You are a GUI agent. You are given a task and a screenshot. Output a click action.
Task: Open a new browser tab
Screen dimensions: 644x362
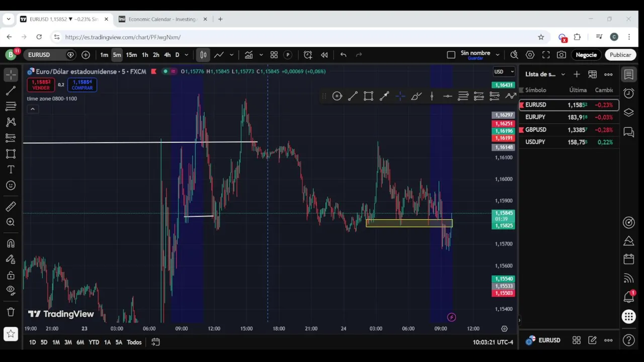click(x=220, y=19)
